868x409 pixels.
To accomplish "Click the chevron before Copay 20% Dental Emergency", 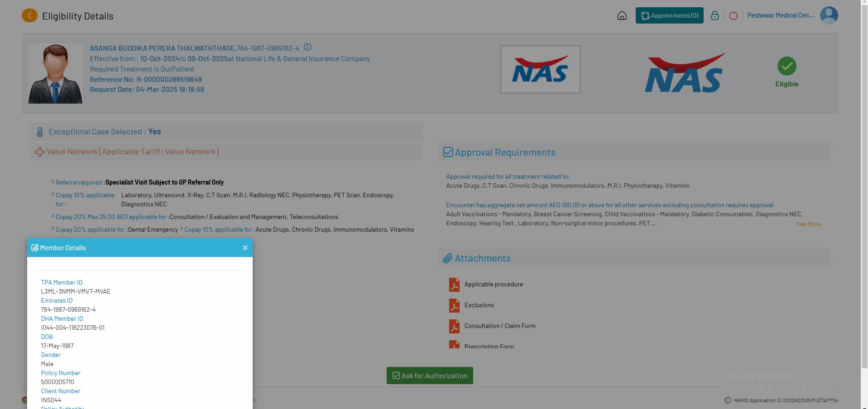I will click(x=53, y=229).
